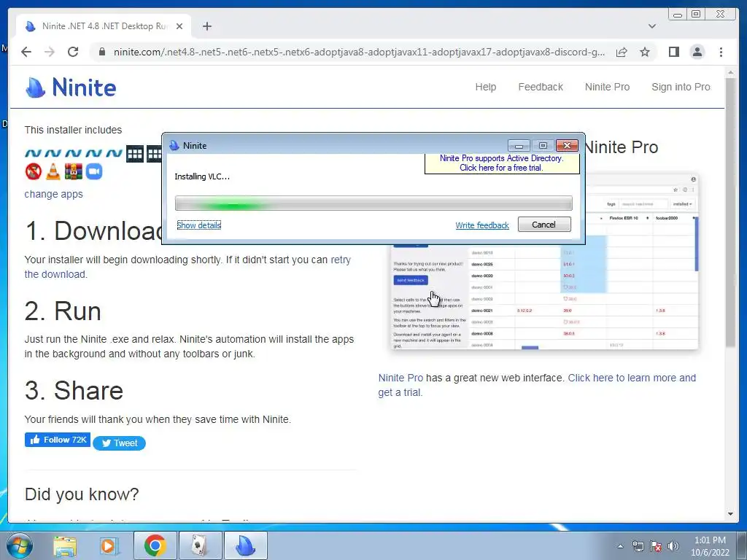Show hidden system tray icons

point(620,546)
